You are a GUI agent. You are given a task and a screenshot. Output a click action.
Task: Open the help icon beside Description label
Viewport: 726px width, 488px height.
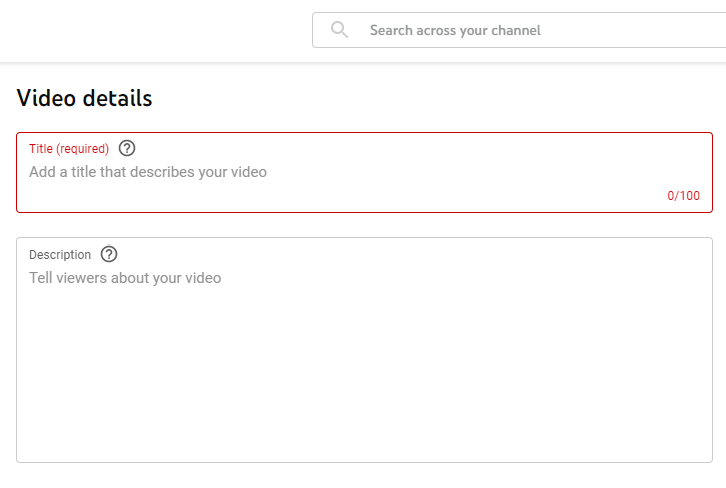tap(109, 254)
